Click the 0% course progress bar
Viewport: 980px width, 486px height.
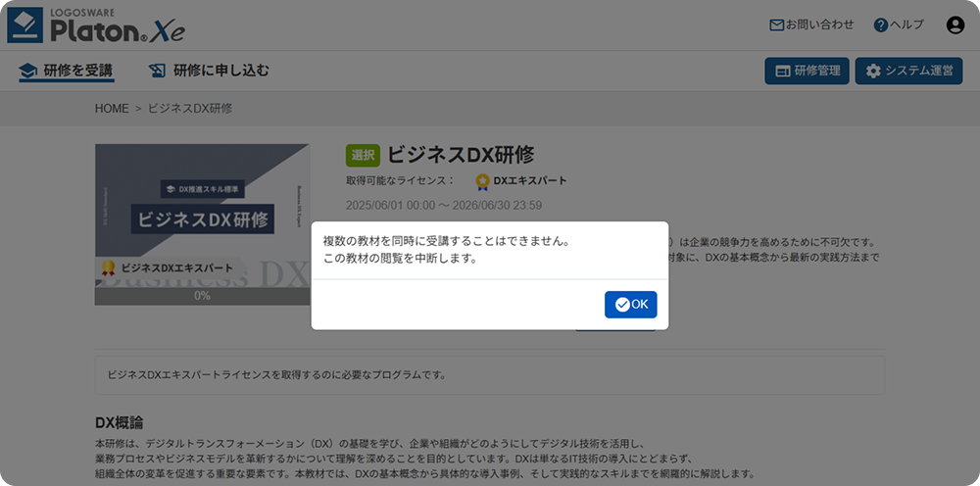pos(202,296)
